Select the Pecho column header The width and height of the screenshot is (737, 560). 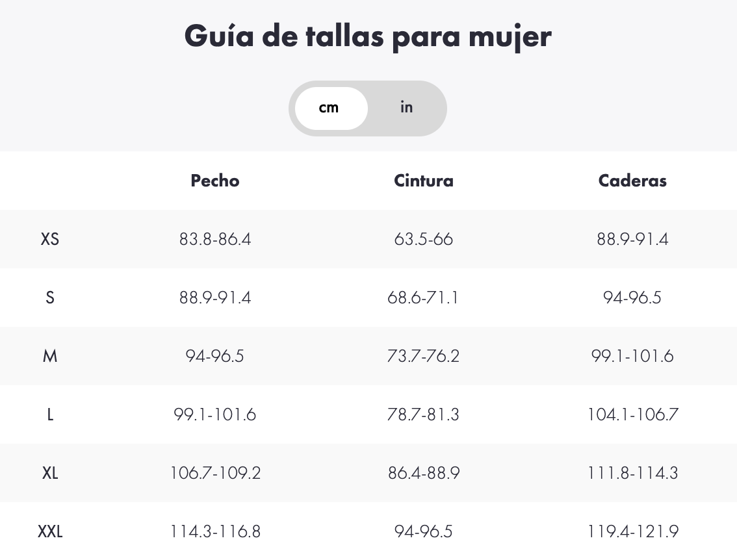tap(215, 181)
